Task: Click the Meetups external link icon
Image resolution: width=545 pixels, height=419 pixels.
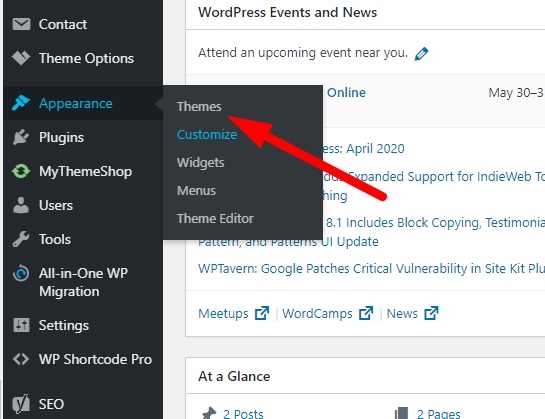Action: 262,313
